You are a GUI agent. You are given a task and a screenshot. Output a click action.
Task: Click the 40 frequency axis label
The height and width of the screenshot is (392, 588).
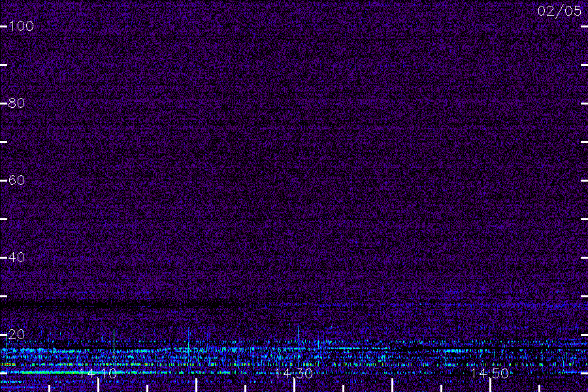click(16, 257)
